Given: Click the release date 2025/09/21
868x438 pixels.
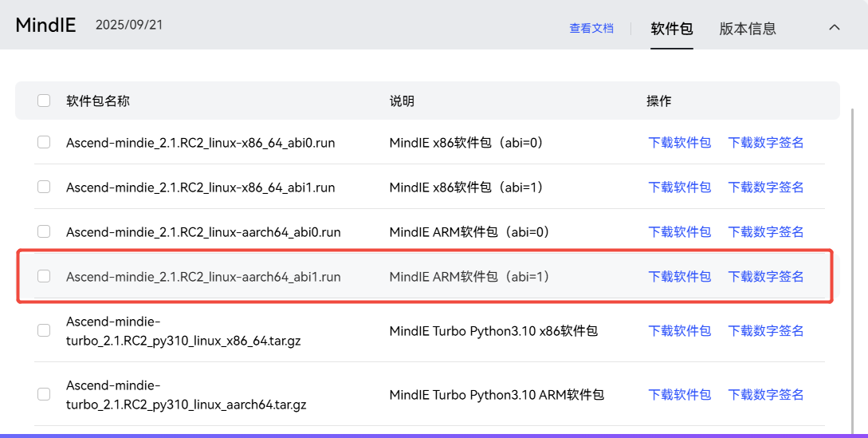Looking at the screenshot, I should coord(129,25).
